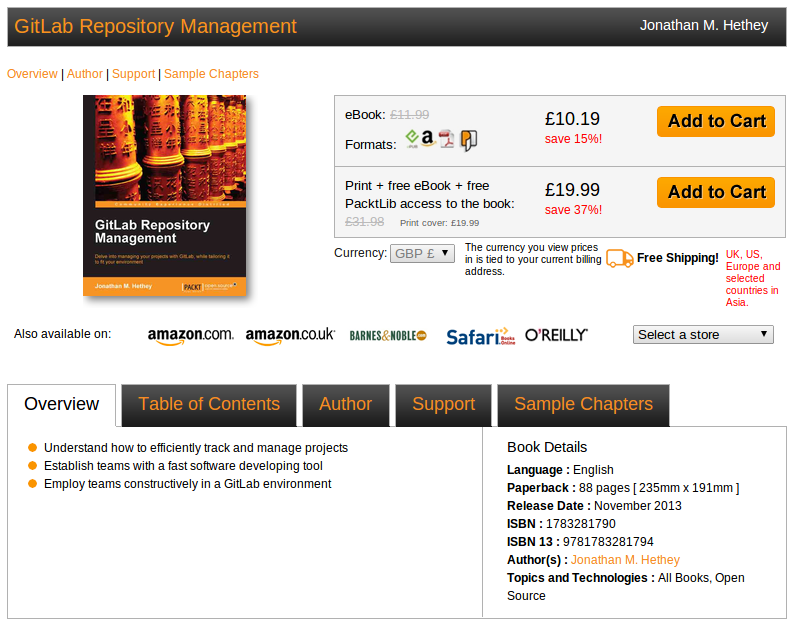Click the free shipping truck icon
Image resolution: width=792 pixels, height=627 pixels.
(619, 258)
